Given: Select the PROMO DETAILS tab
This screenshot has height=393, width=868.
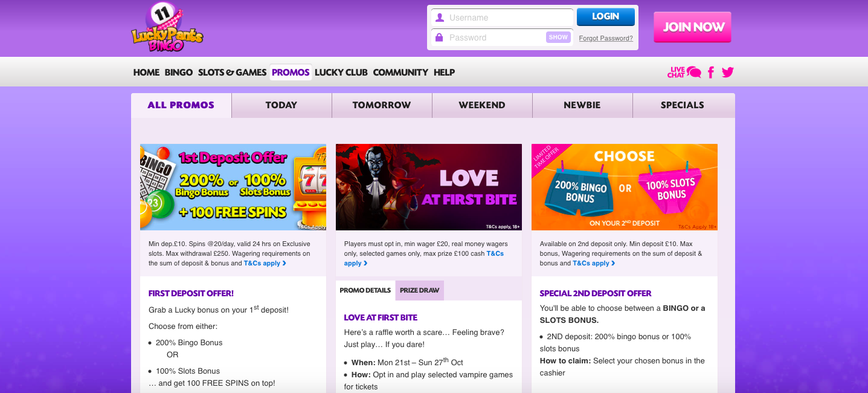Looking at the screenshot, I should (x=365, y=290).
